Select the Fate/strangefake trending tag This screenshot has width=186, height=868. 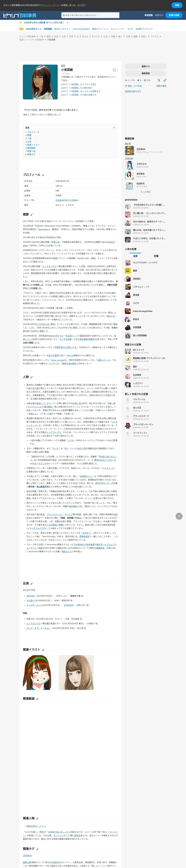(x=81, y=29)
